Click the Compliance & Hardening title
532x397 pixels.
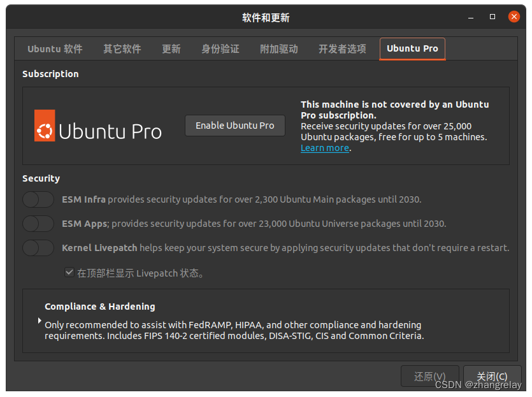point(100,307)
